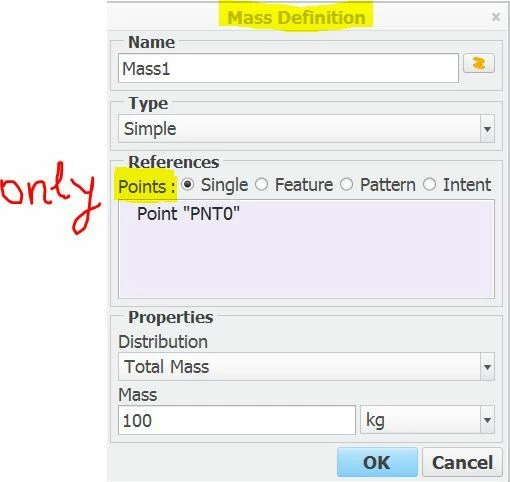Select the Single points radio button
Screen dimensions: 510x482
tap(188, 184)
